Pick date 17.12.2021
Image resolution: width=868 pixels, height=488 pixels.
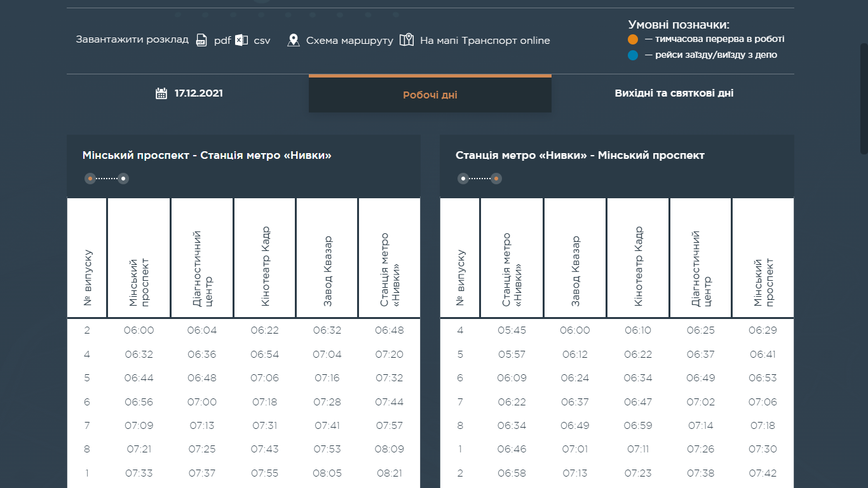[x=199, y=93]
